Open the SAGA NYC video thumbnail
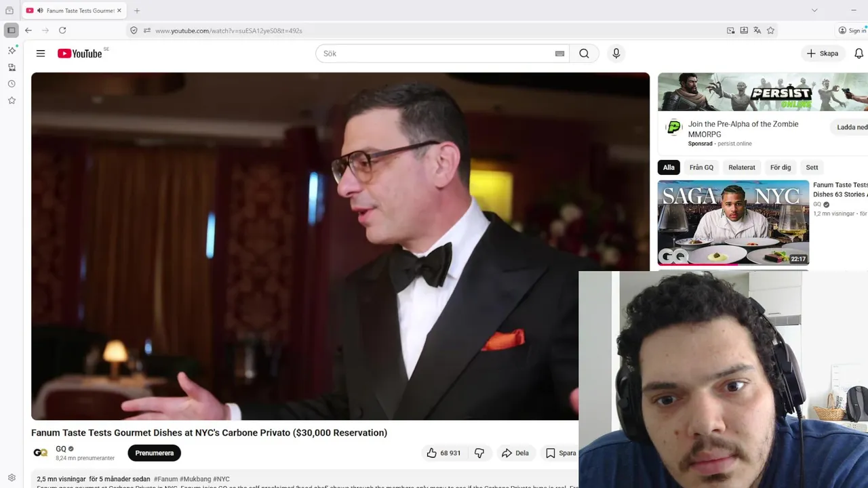Screen dimensions: 868x488 (x=733, y=222)
